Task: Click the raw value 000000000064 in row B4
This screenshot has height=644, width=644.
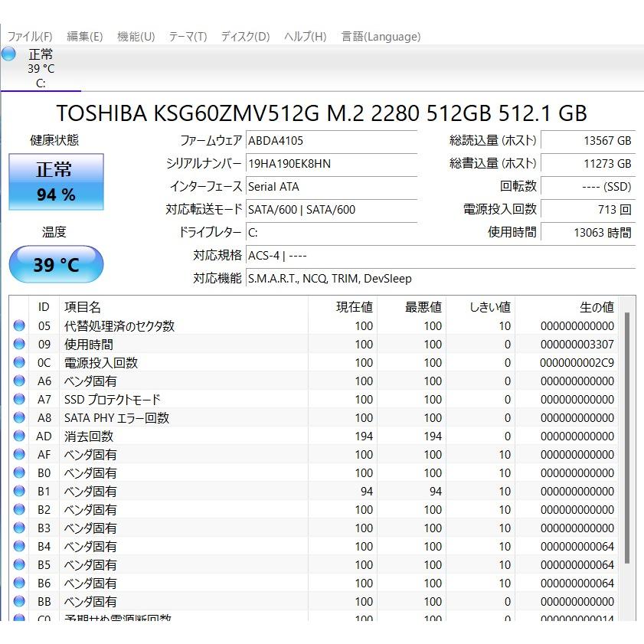Action: (577, 547)
